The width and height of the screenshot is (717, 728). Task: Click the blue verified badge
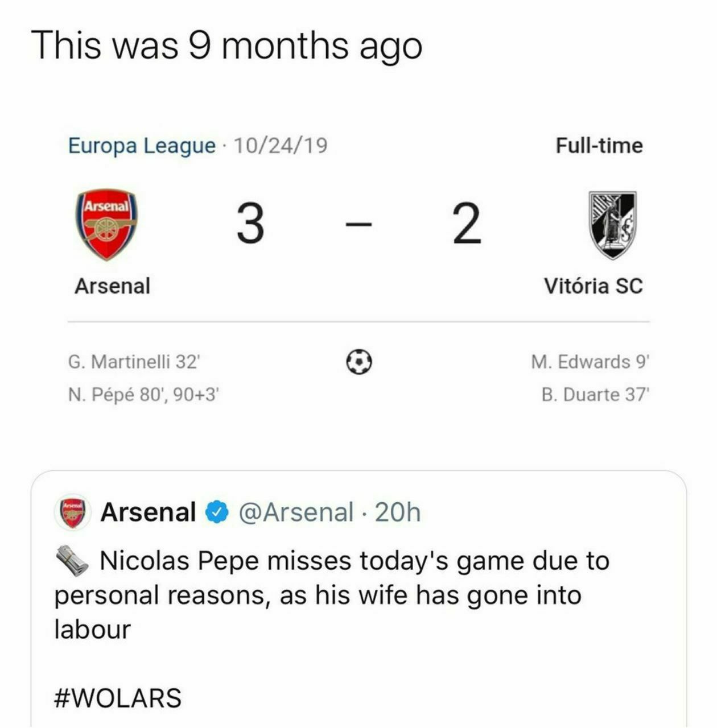[x=217, y=512]
